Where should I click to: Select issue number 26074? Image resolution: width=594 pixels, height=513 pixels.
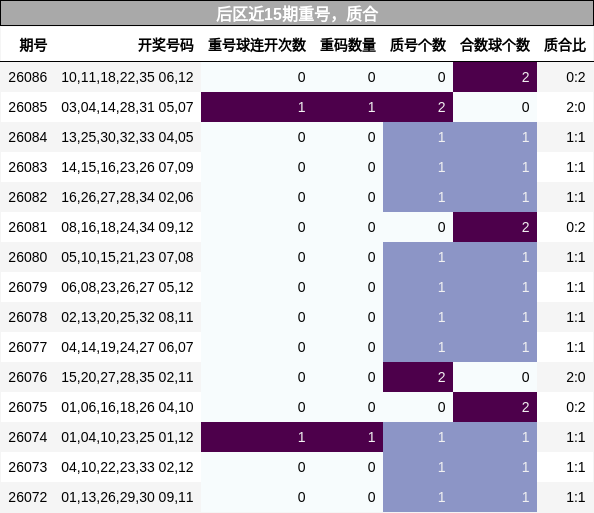click(x=28, y=437)
